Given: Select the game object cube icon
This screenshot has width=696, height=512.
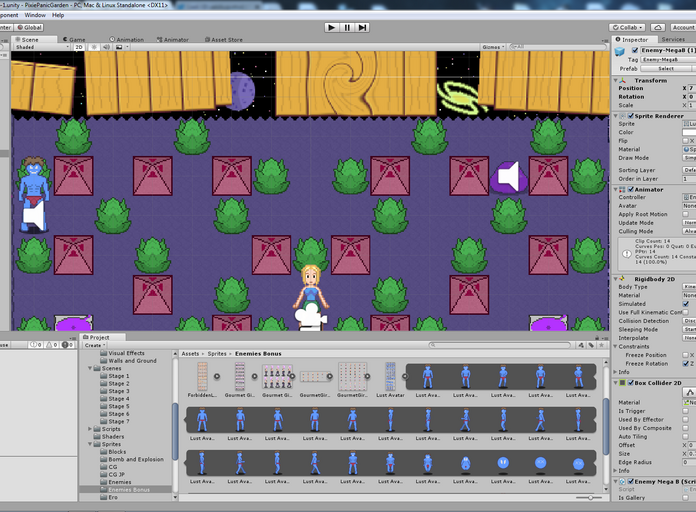Looking at the screenshot, I should click(620, 52).
